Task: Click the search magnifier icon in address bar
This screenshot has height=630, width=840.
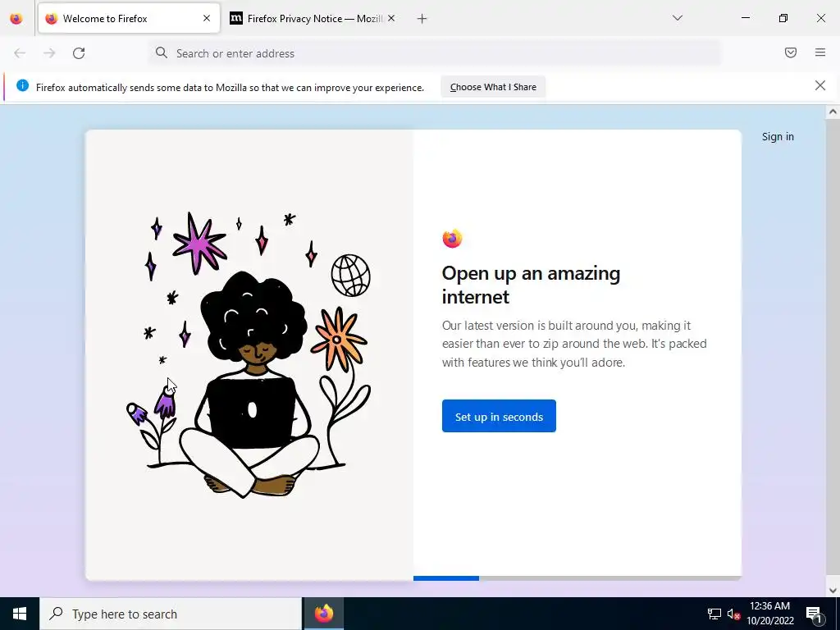Action: tap(162, 52)
